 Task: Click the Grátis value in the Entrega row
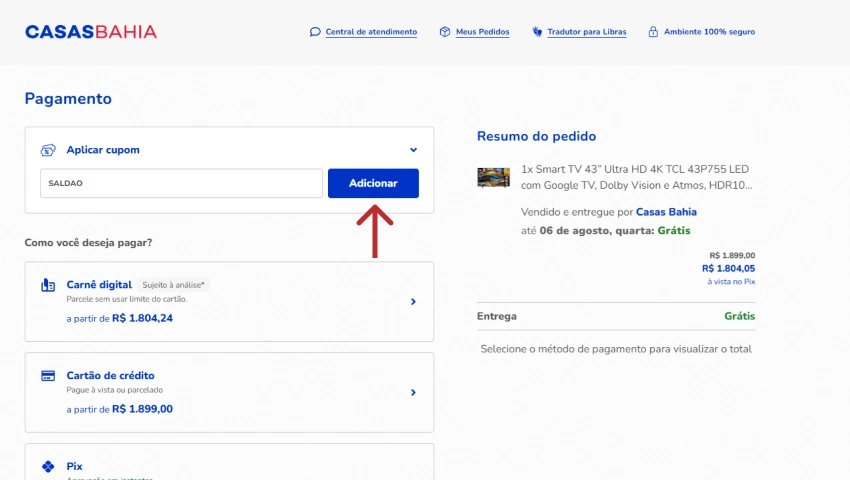[739, 316]
